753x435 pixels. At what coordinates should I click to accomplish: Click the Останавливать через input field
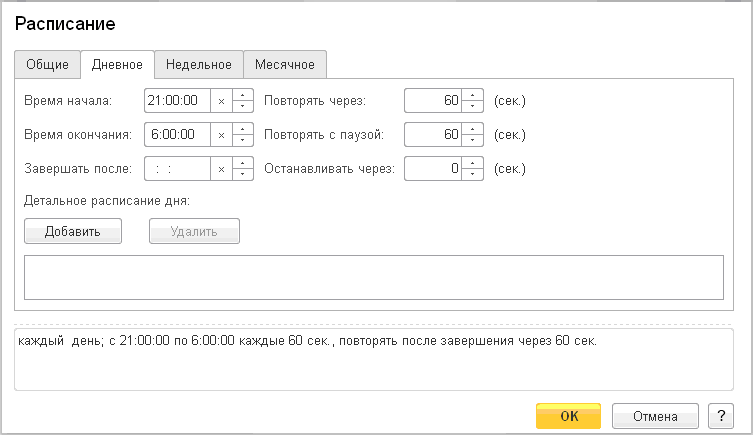tap(434, 169)
